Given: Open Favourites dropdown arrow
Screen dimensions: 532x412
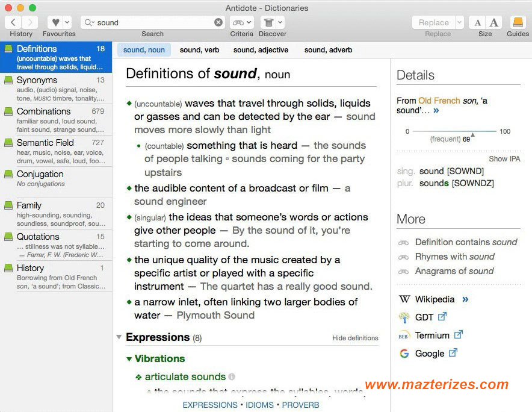Looking at the screenshot, I should (67, 22).
